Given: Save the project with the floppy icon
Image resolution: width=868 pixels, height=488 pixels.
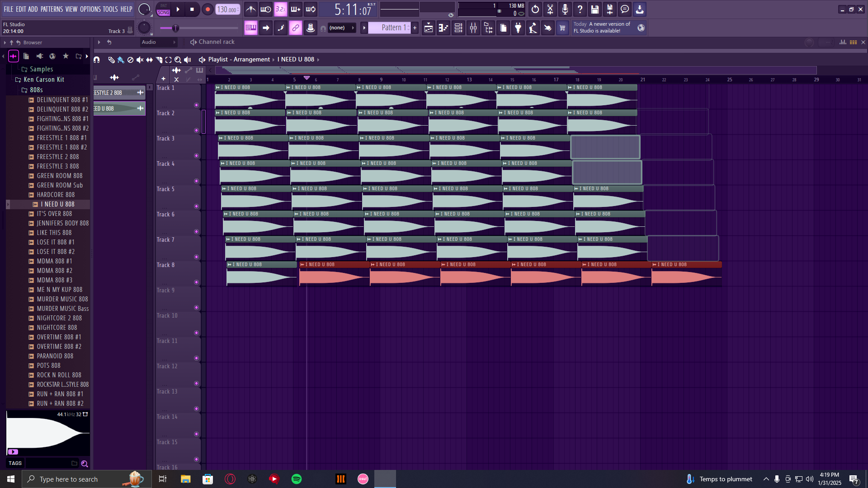Looking at the screenshot, I should point(595,9).
